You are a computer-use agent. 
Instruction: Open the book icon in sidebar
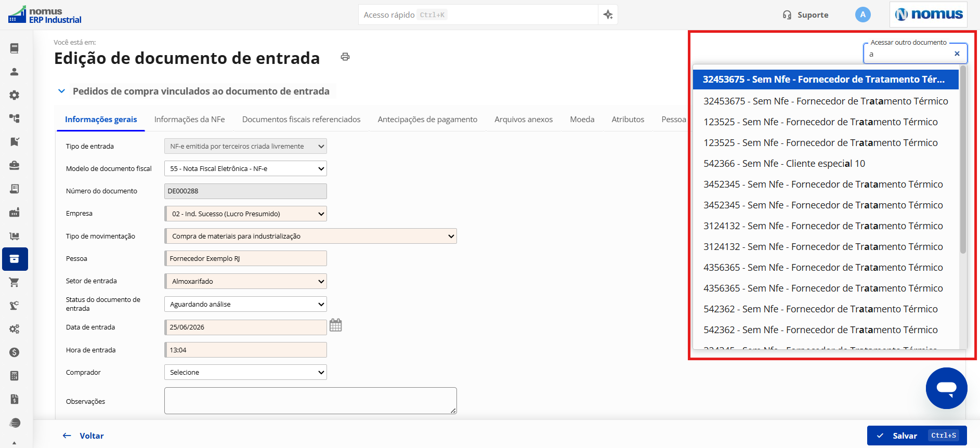(x=15, y=48)
